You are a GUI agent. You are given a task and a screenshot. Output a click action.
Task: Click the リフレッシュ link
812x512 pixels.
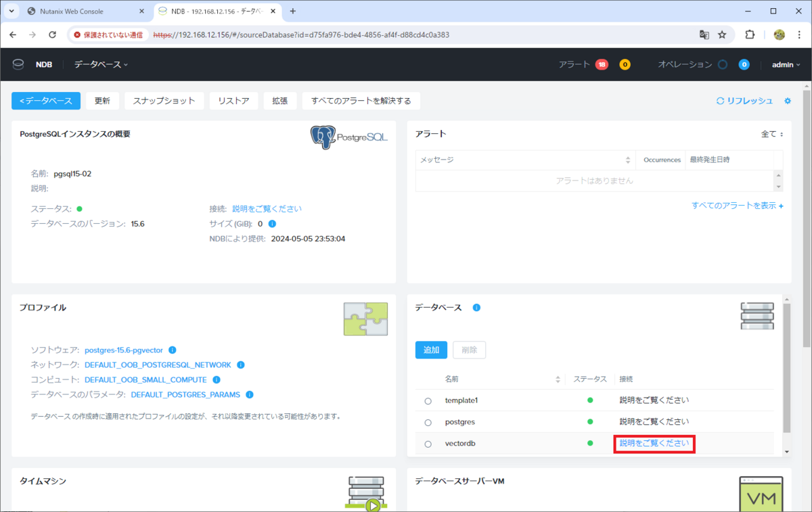[x=744, y=101]
